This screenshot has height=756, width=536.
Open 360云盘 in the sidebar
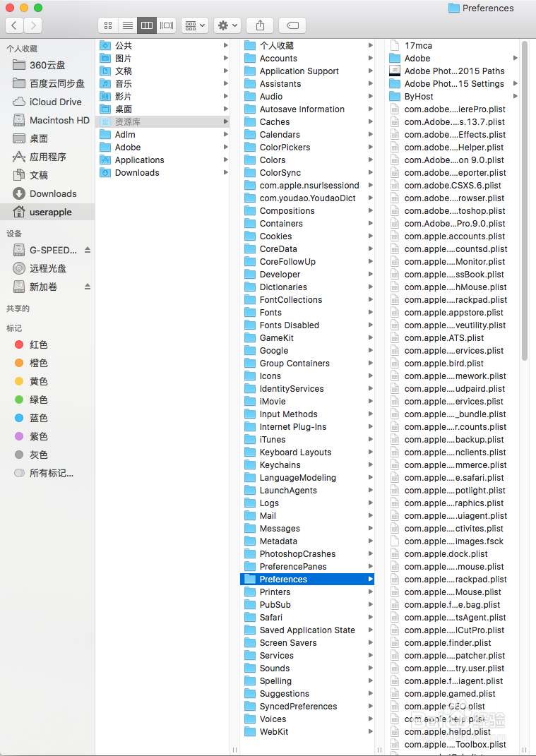pyautogui.click(x=47, y=65)
